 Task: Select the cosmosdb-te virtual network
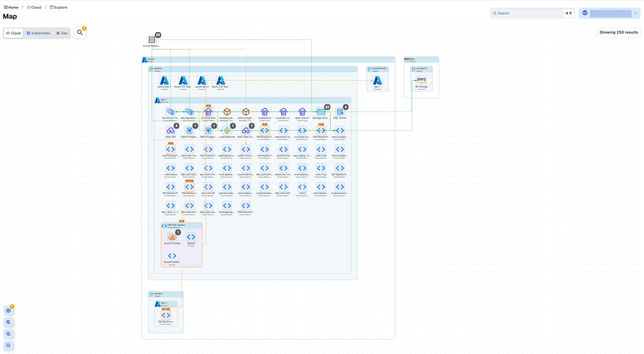pos(246,168)
